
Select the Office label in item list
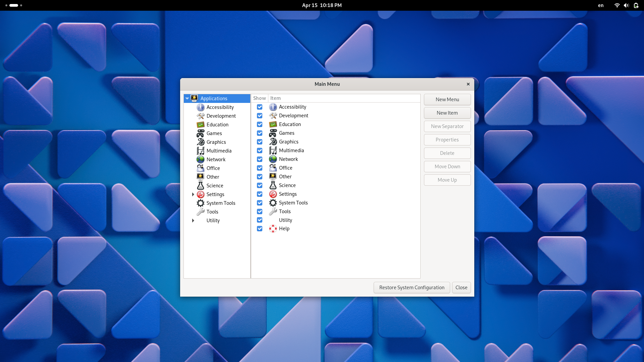click(x=285, y=168)
